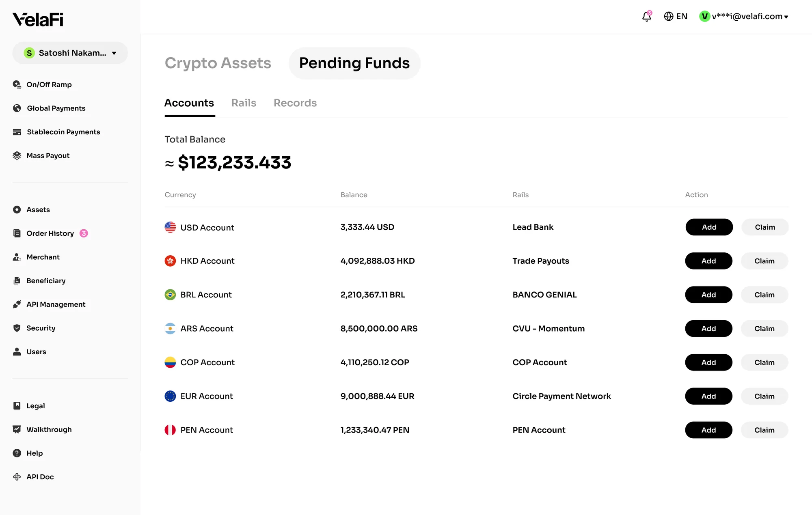This screenshot has height=515, width=812.
Task: Open API Management page
Action: [x=49, y=304]
